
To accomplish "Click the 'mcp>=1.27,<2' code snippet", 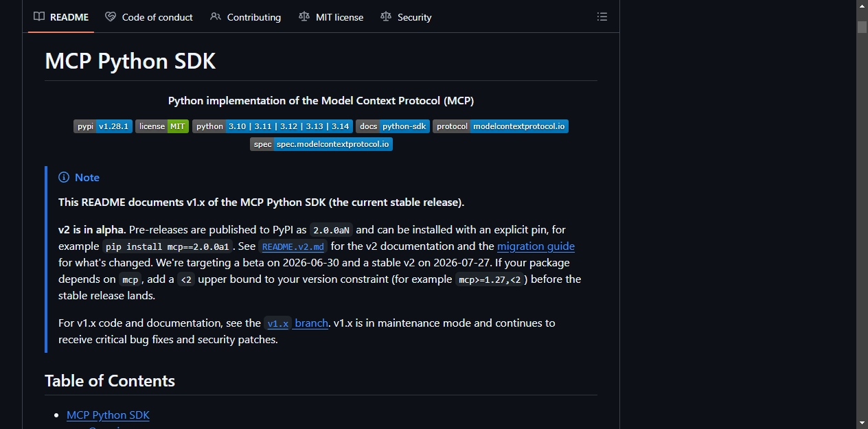I will [x=488, y=279].
